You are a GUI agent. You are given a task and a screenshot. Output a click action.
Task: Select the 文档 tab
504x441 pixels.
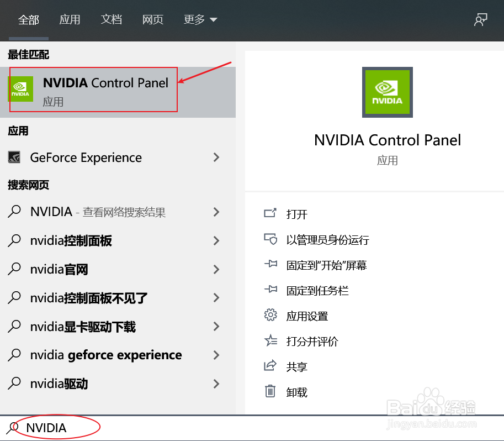click(111, 20)
